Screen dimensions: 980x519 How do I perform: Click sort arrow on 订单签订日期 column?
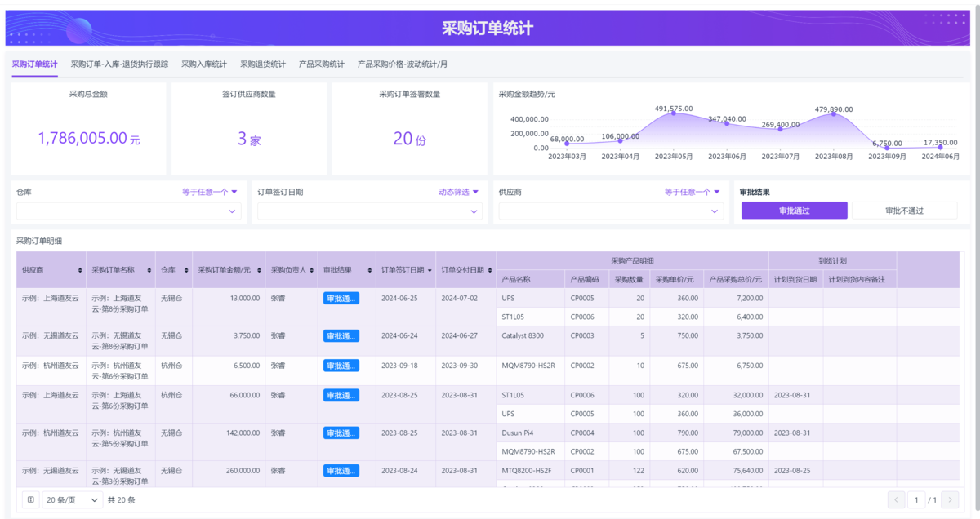[x=430, y=270]
